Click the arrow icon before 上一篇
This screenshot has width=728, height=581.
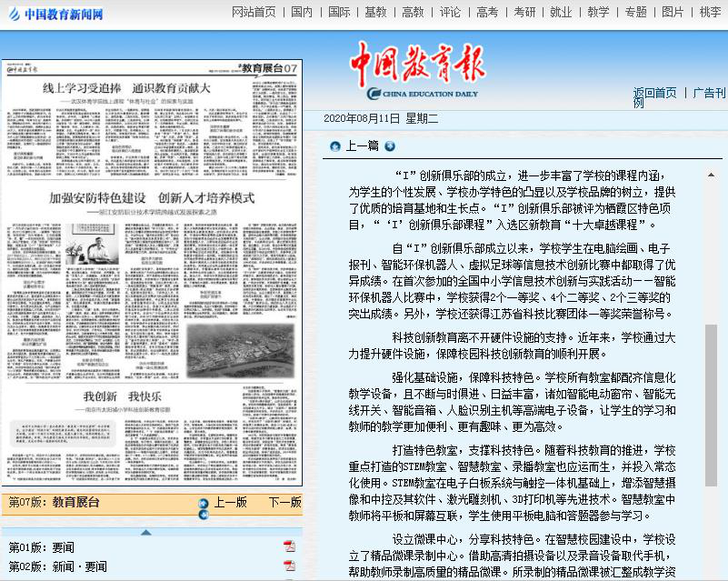[x=334, y=145]
